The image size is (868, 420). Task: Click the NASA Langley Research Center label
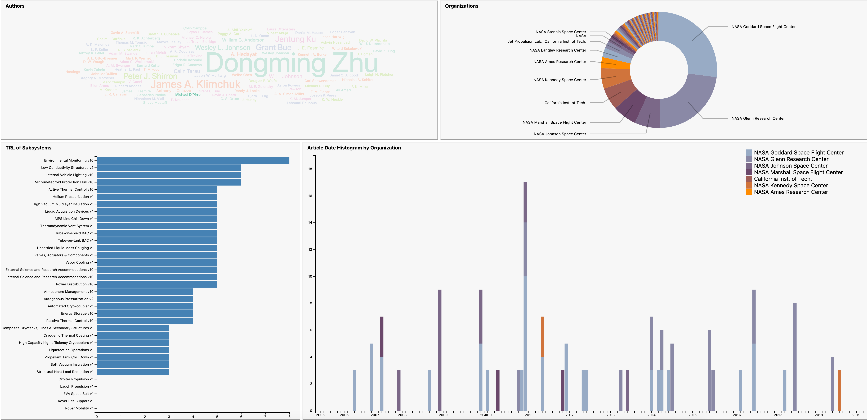tap(558, 50)
